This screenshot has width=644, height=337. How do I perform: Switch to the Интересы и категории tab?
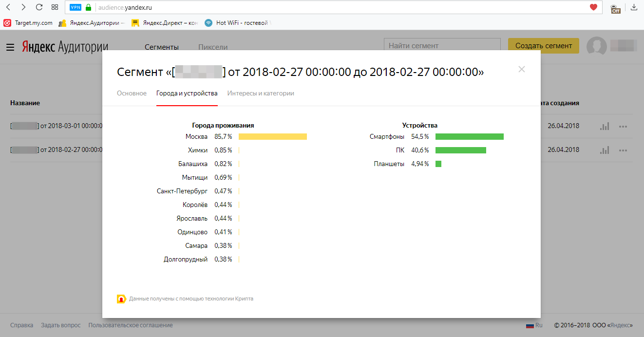(x=261, y=93)
